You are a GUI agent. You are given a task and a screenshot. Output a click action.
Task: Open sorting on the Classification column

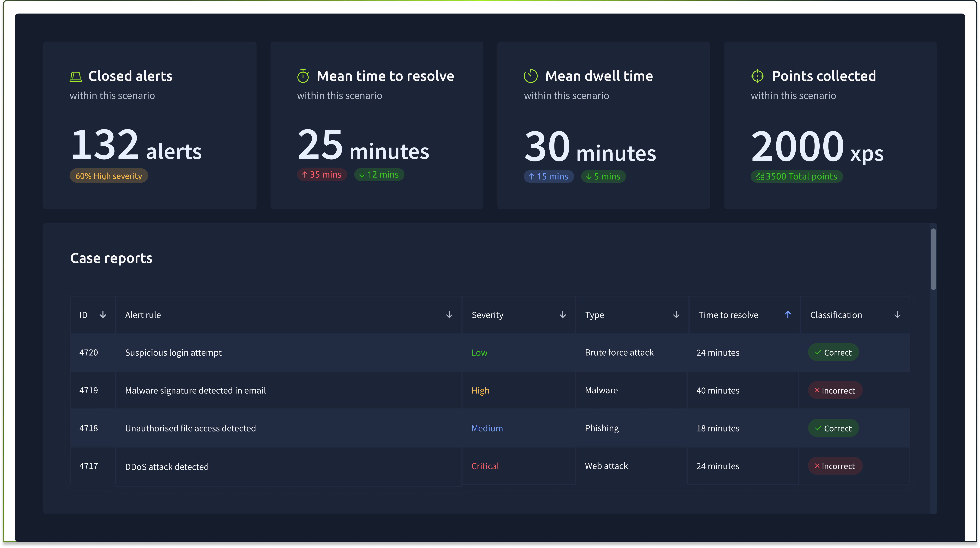pyautogui.click(x=897, y=315)
